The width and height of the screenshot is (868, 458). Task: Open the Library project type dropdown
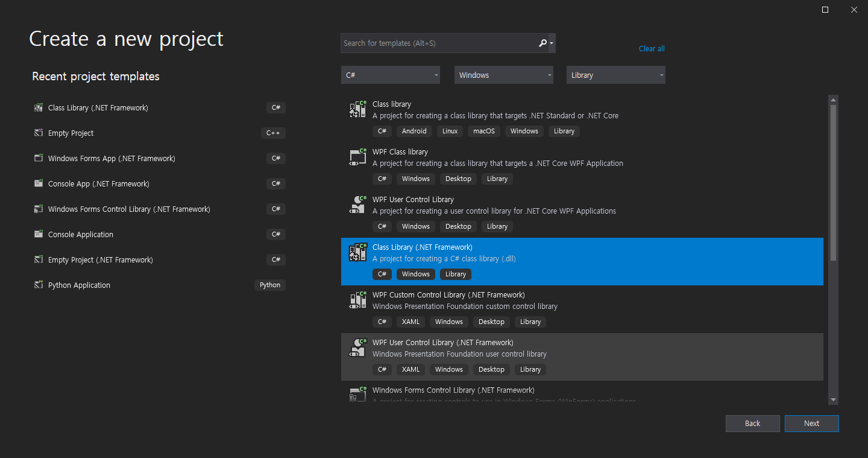click(x=616, y=75)
